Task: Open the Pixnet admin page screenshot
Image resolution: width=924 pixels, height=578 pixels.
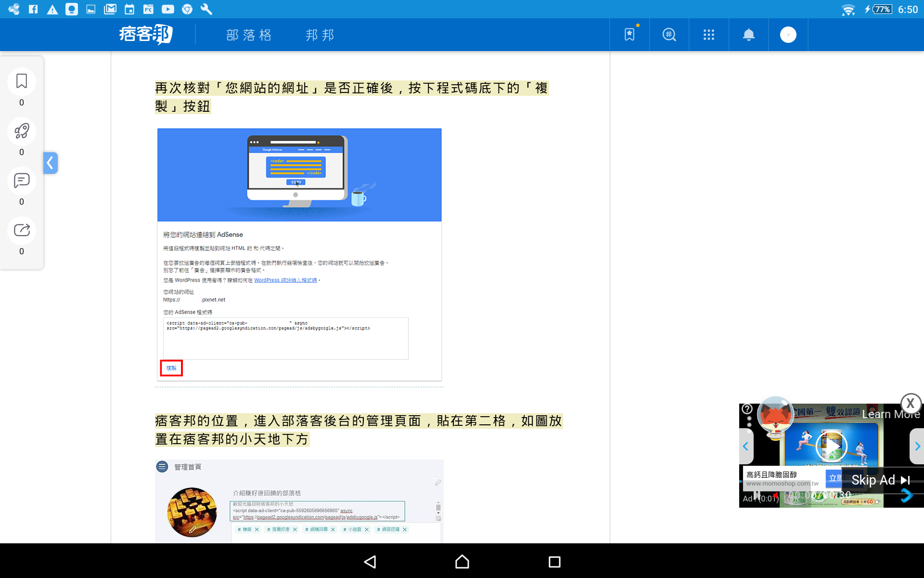Action: click(299, 501)
